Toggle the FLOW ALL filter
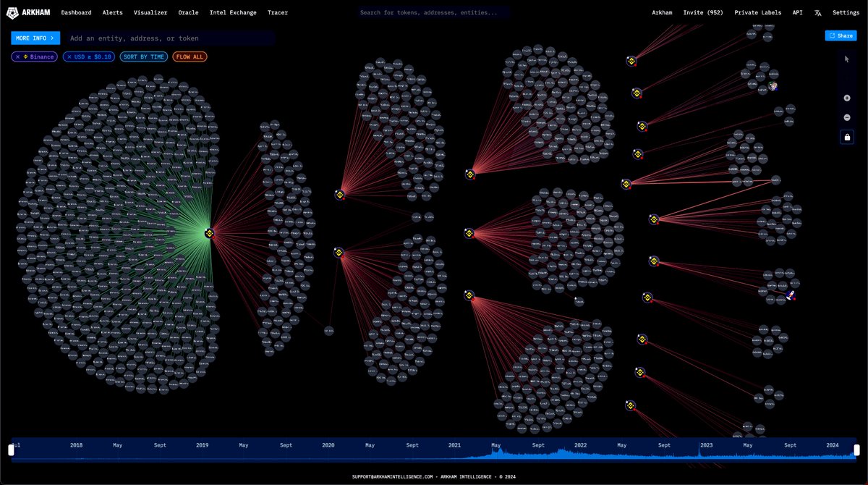This screenshot has width=868, height=485. point(190,56)
